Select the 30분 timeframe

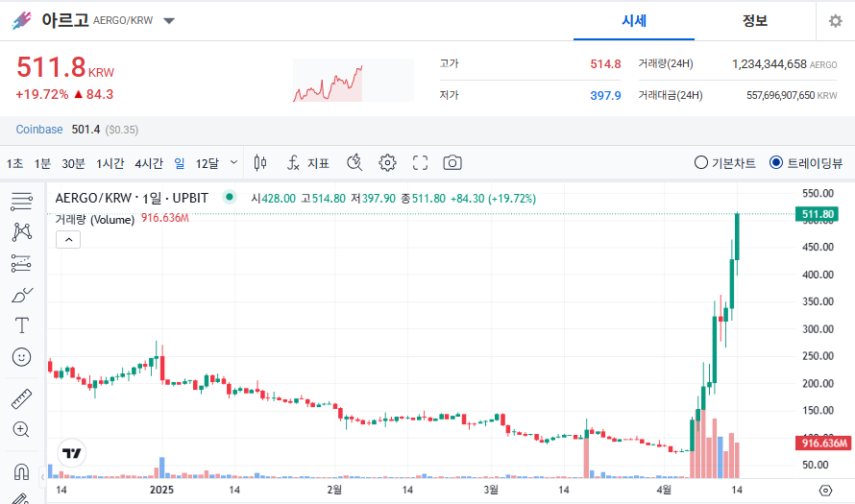click(x=74, y=163)
